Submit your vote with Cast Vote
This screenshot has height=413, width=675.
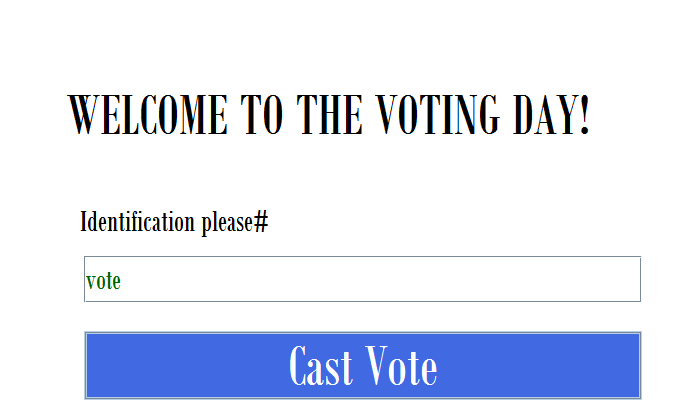click(x=362, y=365)
